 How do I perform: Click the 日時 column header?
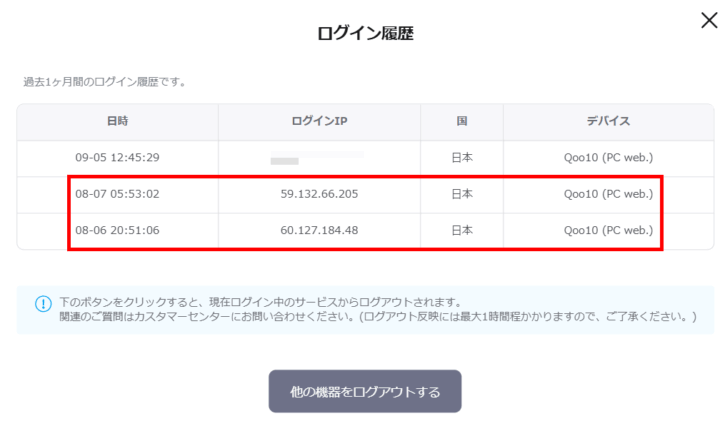pyautogui.click(x=117, y=121)
